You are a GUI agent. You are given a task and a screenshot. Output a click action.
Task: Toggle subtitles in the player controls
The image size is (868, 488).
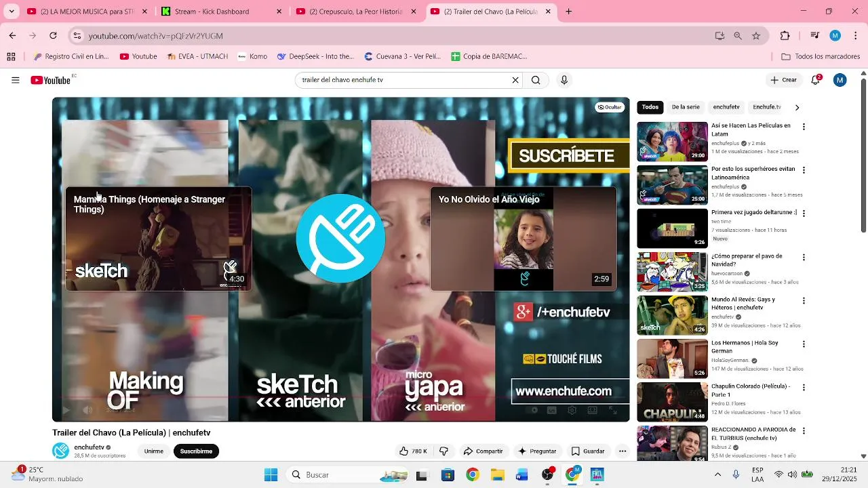click(552, 410)
